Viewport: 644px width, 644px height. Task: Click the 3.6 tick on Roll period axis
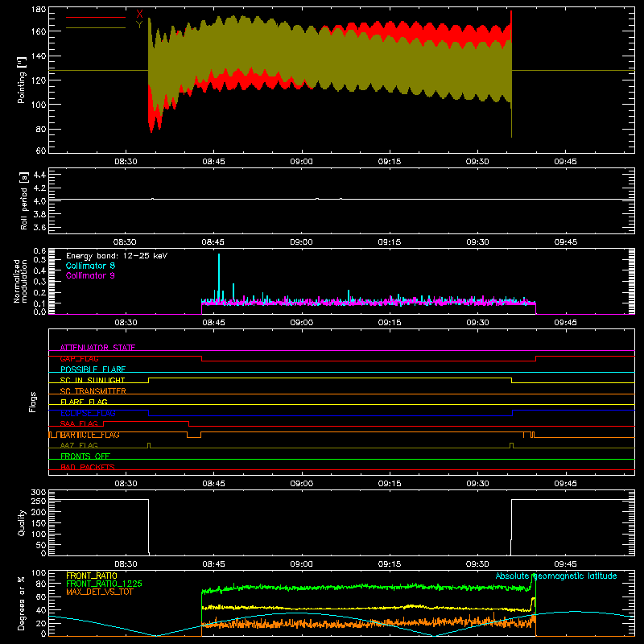(x=39, y=227)
